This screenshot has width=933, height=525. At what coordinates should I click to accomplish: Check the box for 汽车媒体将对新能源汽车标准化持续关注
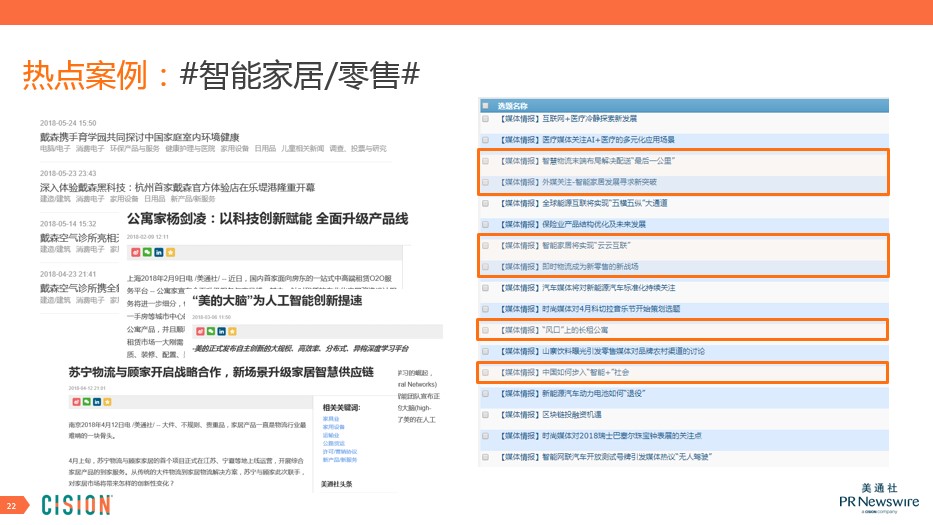tap(486, 288)
